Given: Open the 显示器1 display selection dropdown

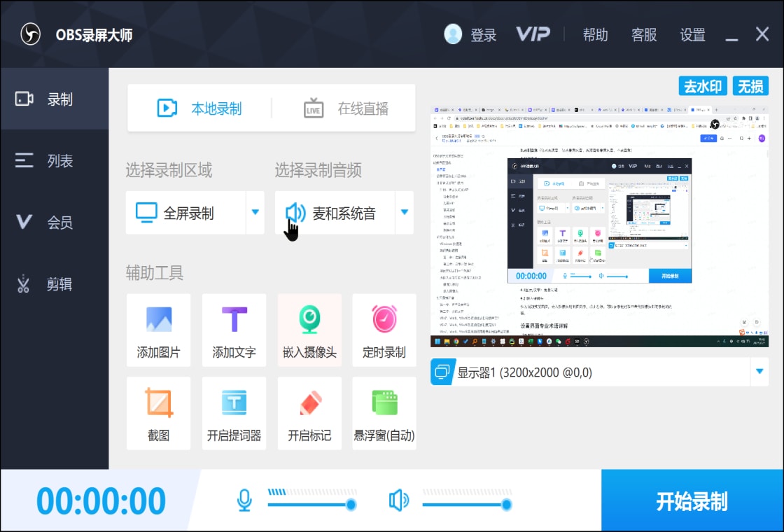Looking at the screenshot, I should (599, 372).
